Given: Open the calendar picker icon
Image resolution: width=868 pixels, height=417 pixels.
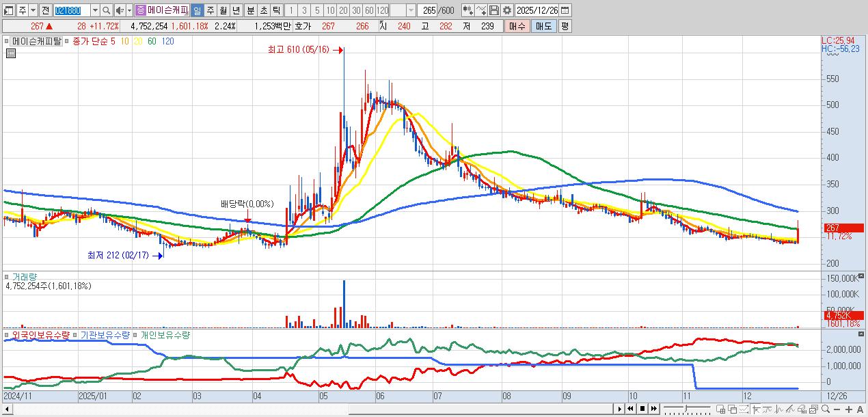Looking at the screenshot, I should (x=565, y=10).
